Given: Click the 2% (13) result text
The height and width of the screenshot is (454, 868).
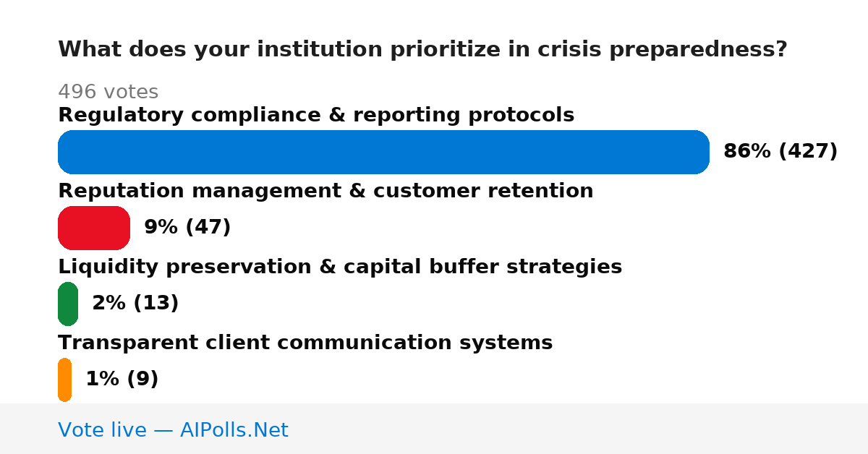Looking at the screenshot, I should 135,303.
